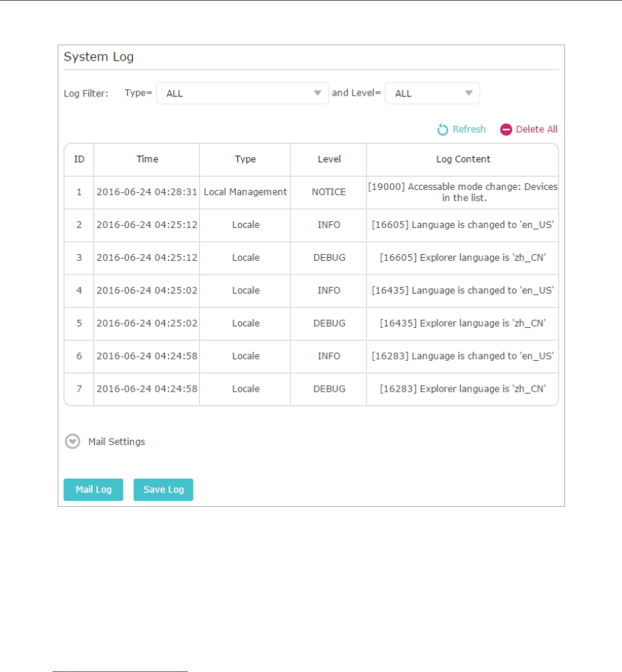Click the '[19000] Accessable mode change' log entry
This screenshot has width=622, height=672.
463,192
